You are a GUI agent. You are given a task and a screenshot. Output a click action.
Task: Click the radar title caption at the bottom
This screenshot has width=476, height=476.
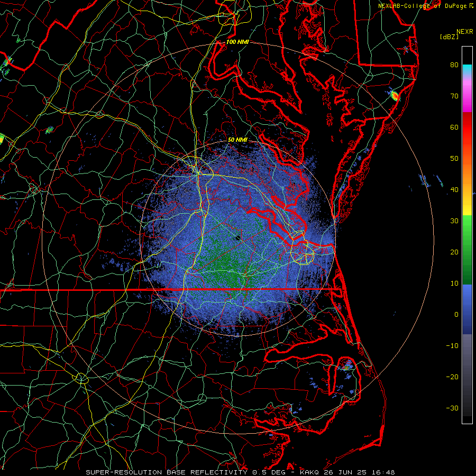coord(240,472)
